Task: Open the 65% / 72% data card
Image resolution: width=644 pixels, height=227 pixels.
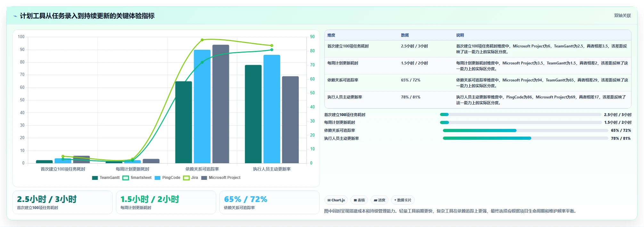Action: tap(269, 202)
